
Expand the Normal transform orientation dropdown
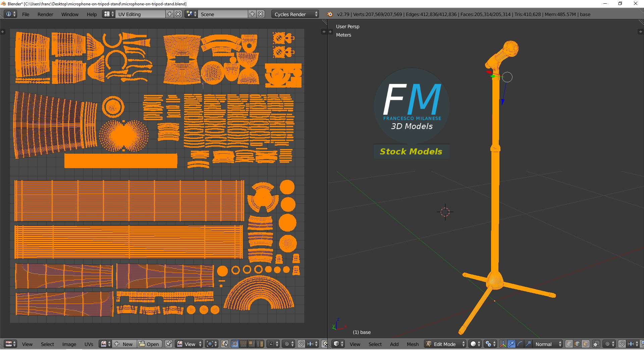(547, 344)
